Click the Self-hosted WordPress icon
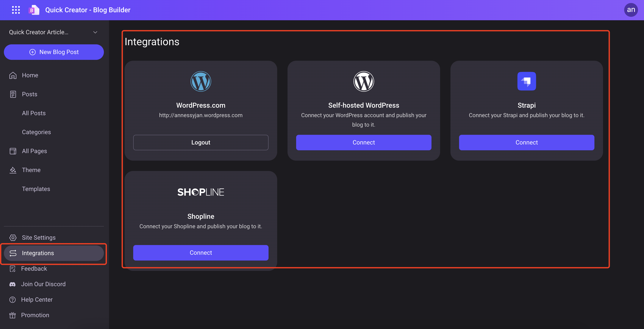The height and width of the screenshot is (329, 644). click(364, 81)
